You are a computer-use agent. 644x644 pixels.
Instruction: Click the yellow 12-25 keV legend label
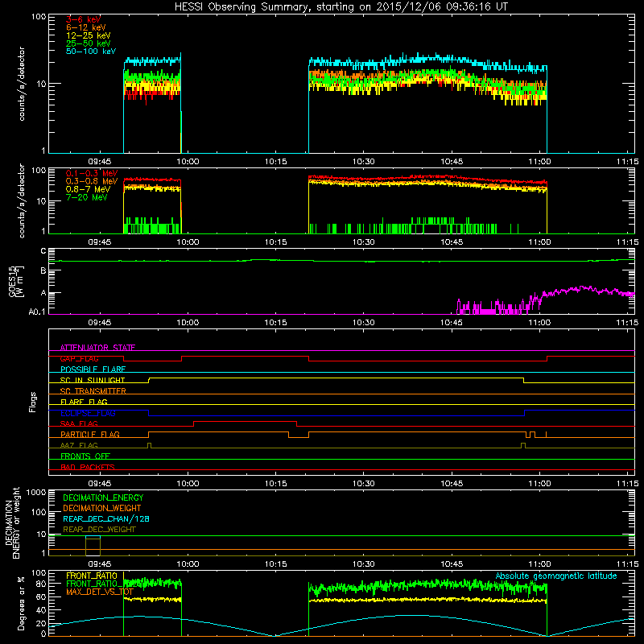point(89,35)
